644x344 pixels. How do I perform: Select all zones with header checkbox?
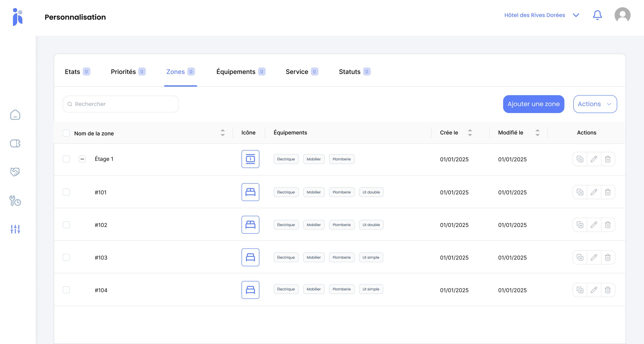[x=66, y=133]
